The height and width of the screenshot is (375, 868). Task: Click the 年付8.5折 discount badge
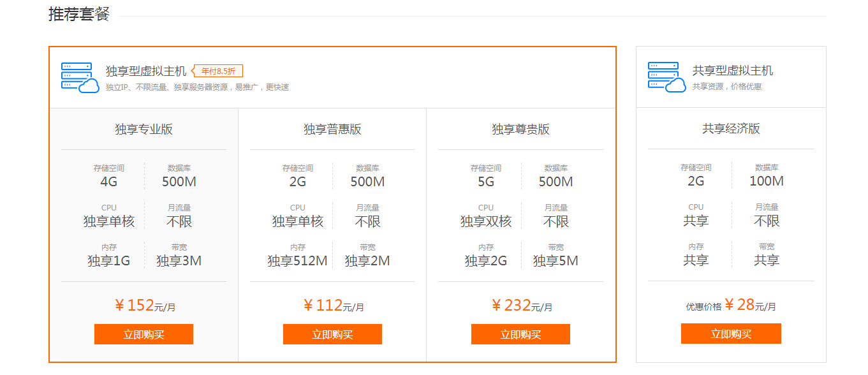218,71
